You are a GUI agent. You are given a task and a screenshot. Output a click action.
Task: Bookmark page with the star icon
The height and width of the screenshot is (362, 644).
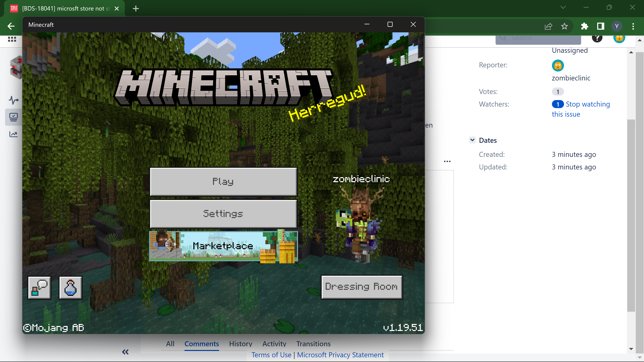(564, 26)
